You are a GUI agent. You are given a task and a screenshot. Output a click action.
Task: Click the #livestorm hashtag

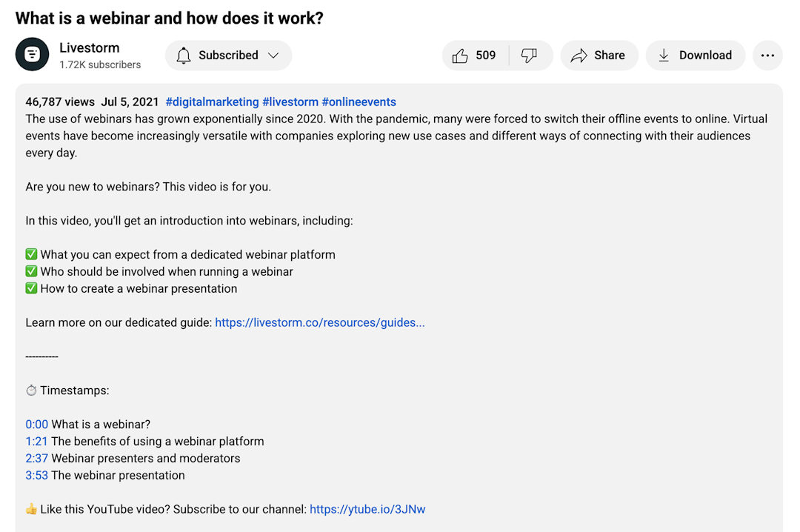[290, 102]
